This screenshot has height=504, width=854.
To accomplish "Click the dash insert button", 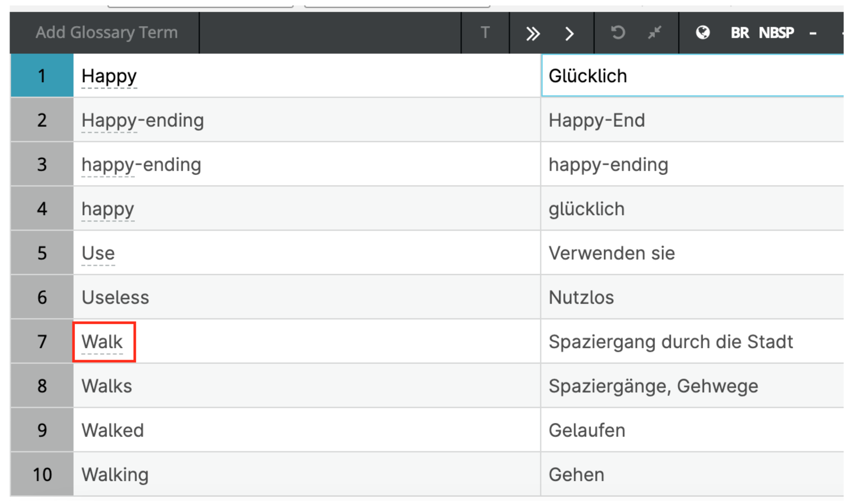I will [813, 34].
